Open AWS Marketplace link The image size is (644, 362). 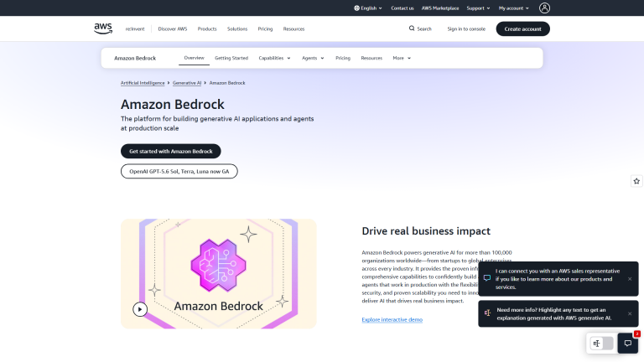pyautogui.click(x=440, y=8)
